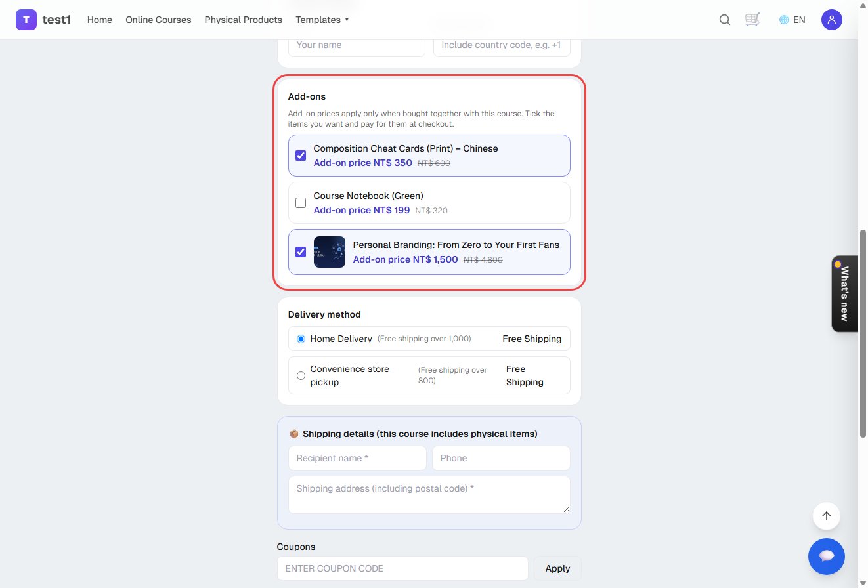Focus the Your name input field
Viewport: 868px width, 588px height.
point(357,45)
